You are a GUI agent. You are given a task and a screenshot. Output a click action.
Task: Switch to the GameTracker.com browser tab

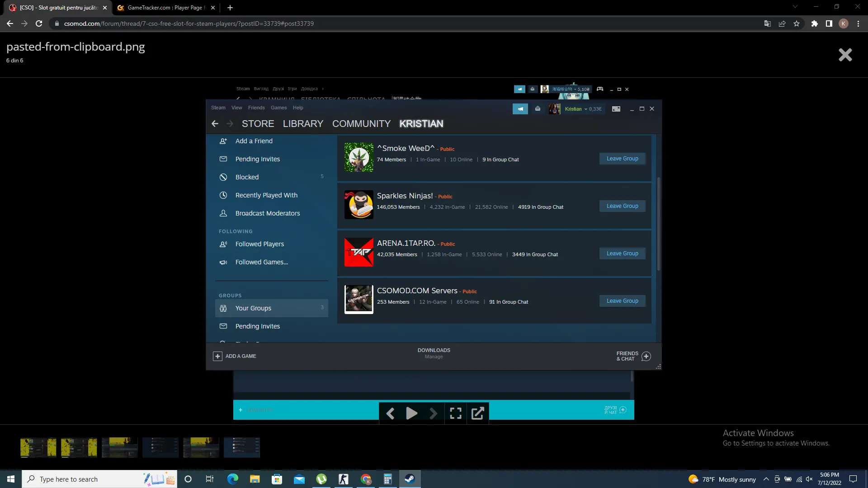[166, 8]
